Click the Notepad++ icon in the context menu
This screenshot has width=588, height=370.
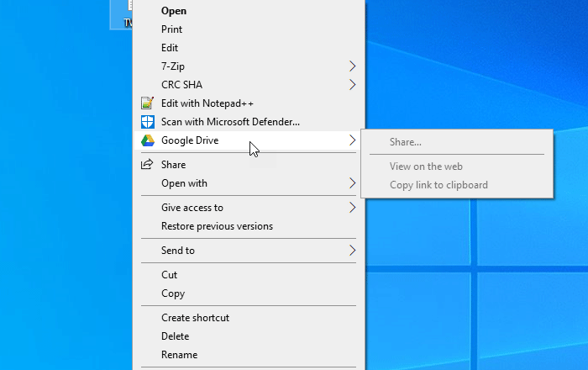148,103
